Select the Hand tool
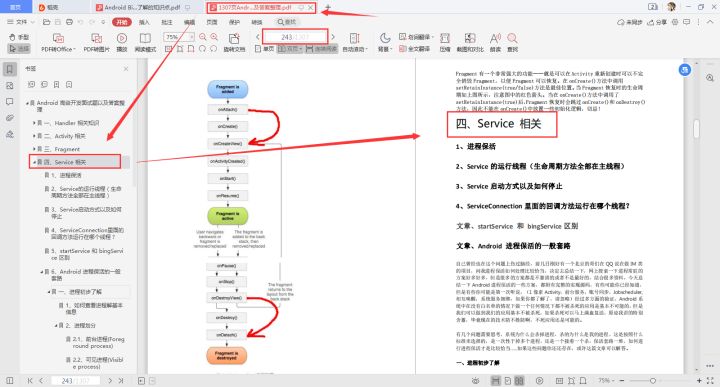720x387 pixels. click(19, 37)
